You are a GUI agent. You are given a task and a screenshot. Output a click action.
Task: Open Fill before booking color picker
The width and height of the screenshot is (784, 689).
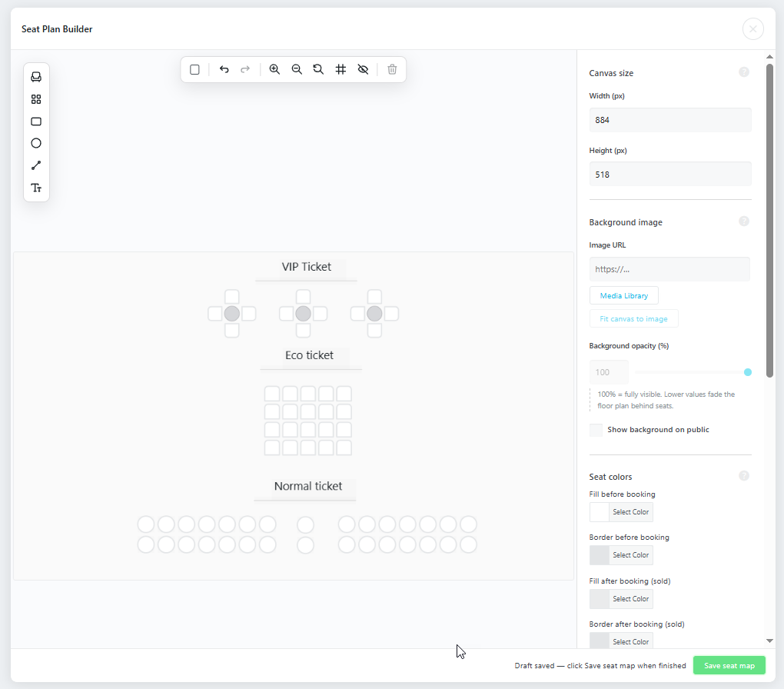[x=621, y=512]
